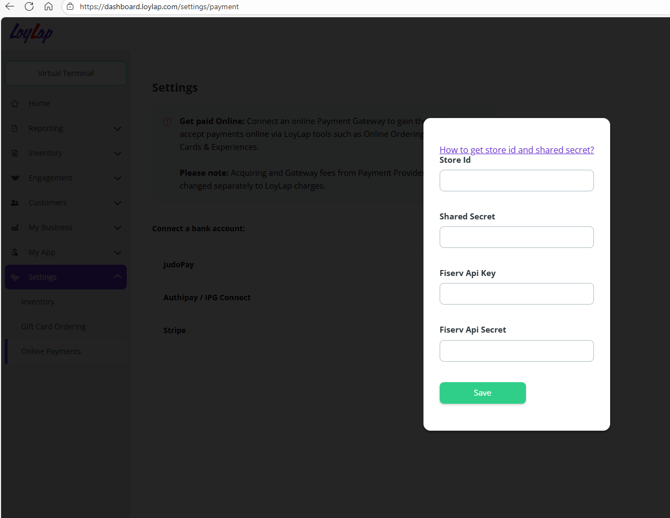670x518 pixels.
Task: Click the browser back arrow
Action: [x=10, y=7]
